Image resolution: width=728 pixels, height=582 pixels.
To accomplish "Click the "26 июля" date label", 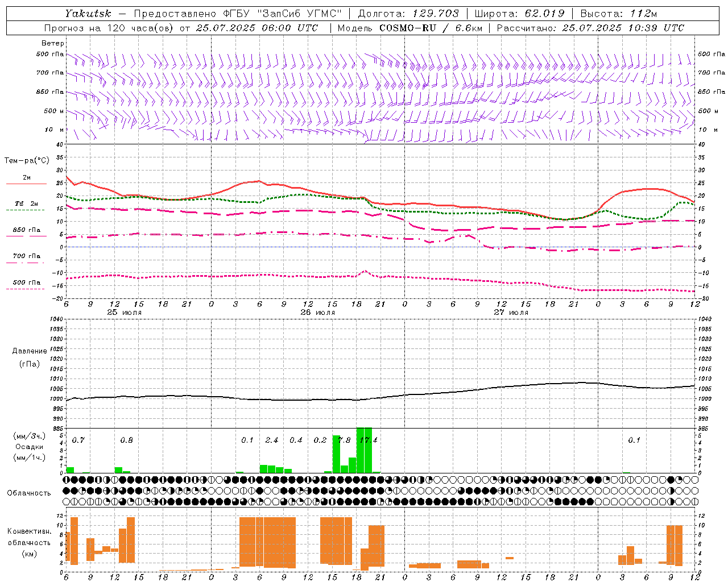I will [318, 313].
